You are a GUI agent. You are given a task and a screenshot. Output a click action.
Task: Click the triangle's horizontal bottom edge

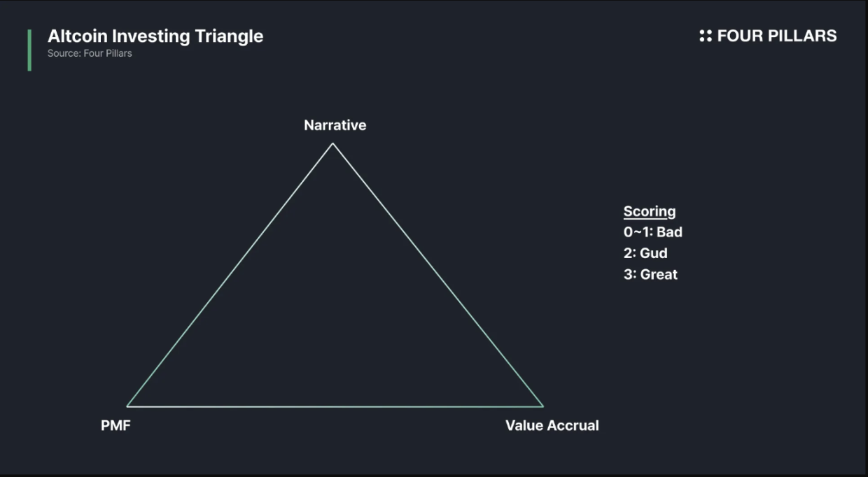[335, 406]
